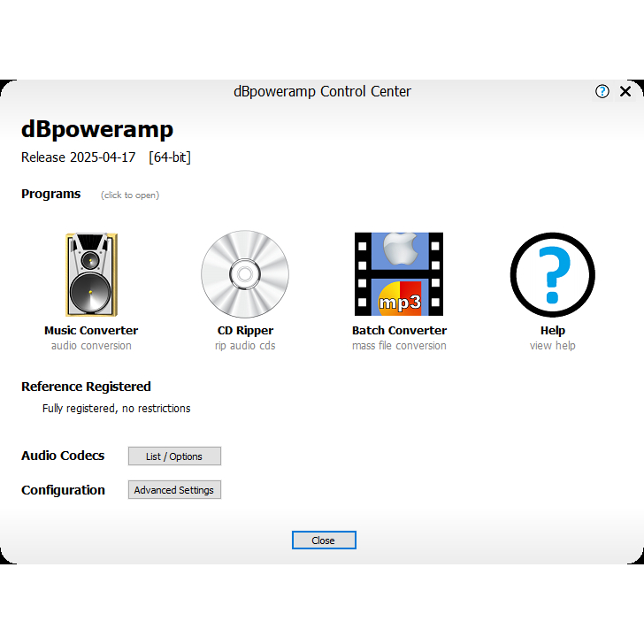Click the "Reference Registered" heading

point(87,387)
